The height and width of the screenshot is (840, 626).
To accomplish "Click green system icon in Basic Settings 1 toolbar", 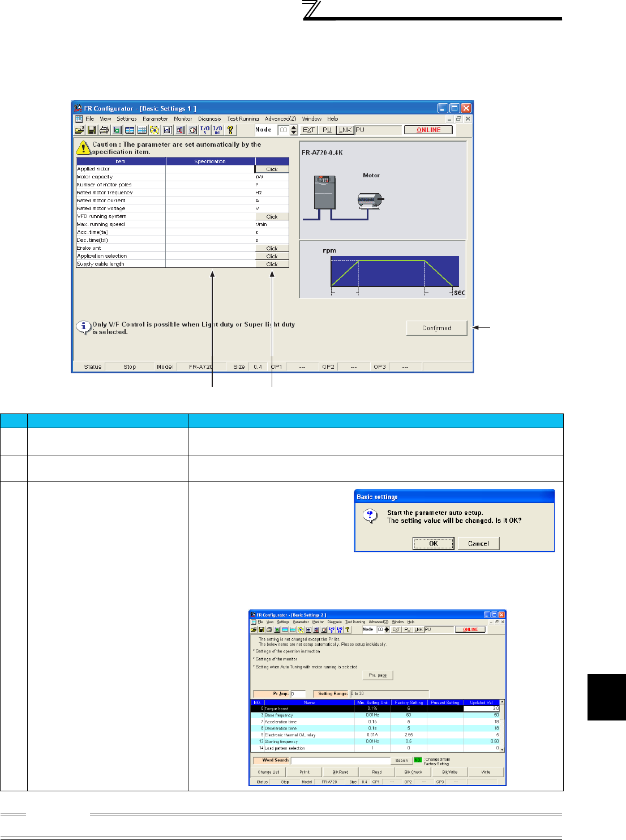I will pyautogui.click(x=117, y=130).
